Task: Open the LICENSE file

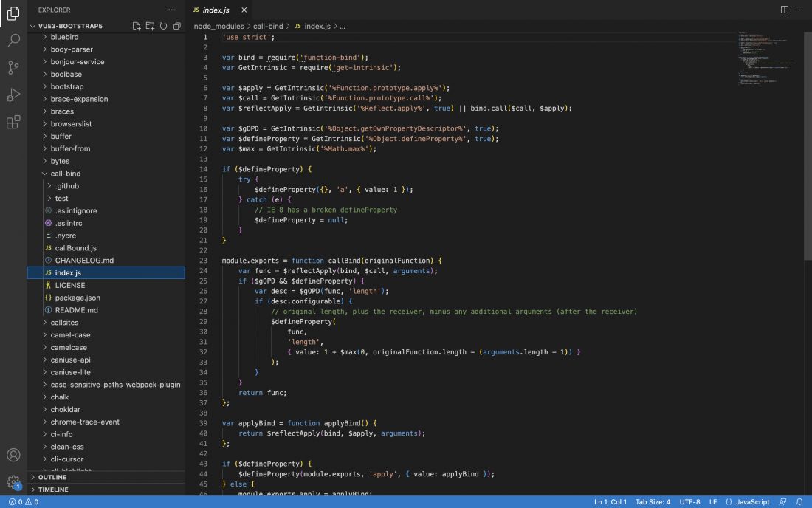Action: click(106, 285)
